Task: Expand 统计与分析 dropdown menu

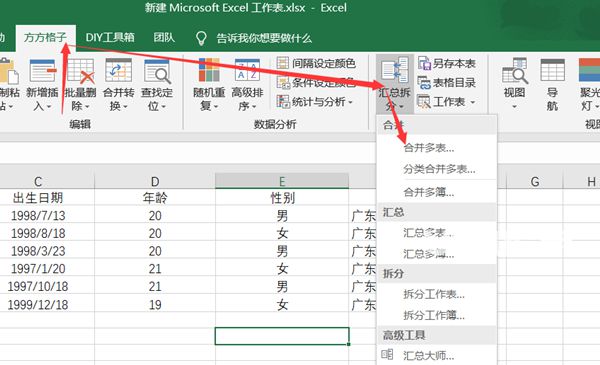Action: point(315,102)
